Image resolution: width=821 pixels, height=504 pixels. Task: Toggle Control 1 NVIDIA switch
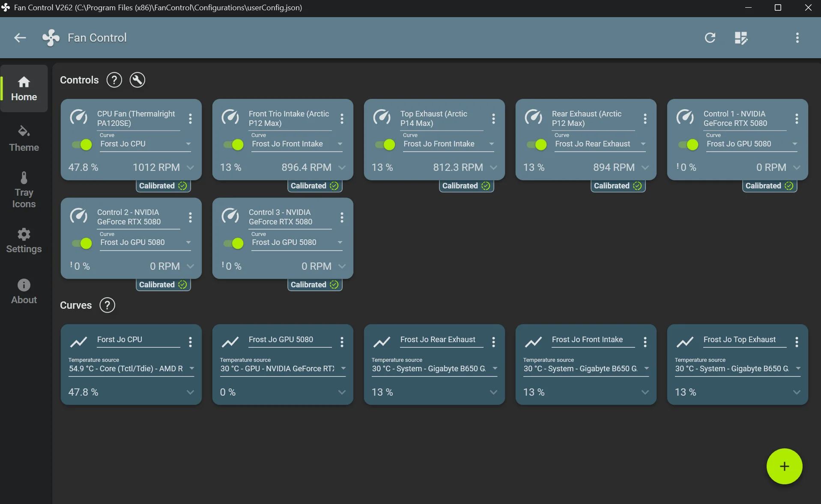coord(689,145)
